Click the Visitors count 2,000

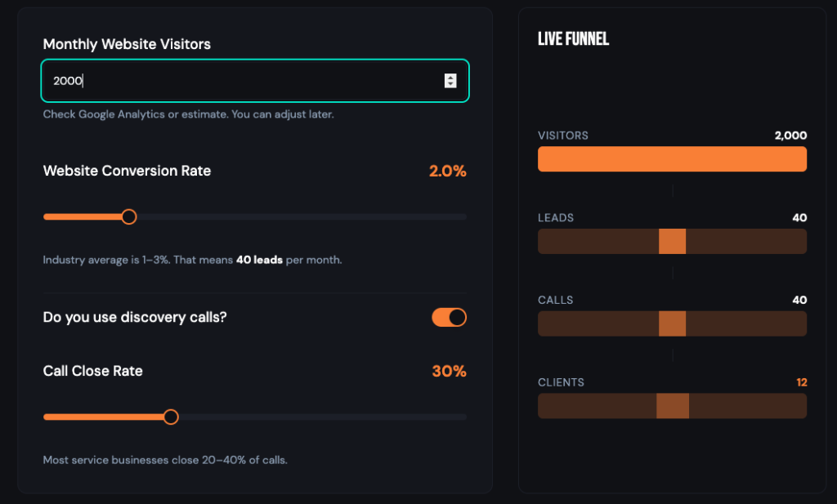click(790, 136)
